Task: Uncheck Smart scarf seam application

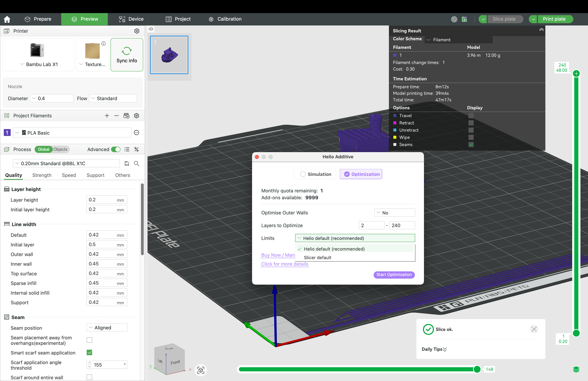Action: pos(89,353)
